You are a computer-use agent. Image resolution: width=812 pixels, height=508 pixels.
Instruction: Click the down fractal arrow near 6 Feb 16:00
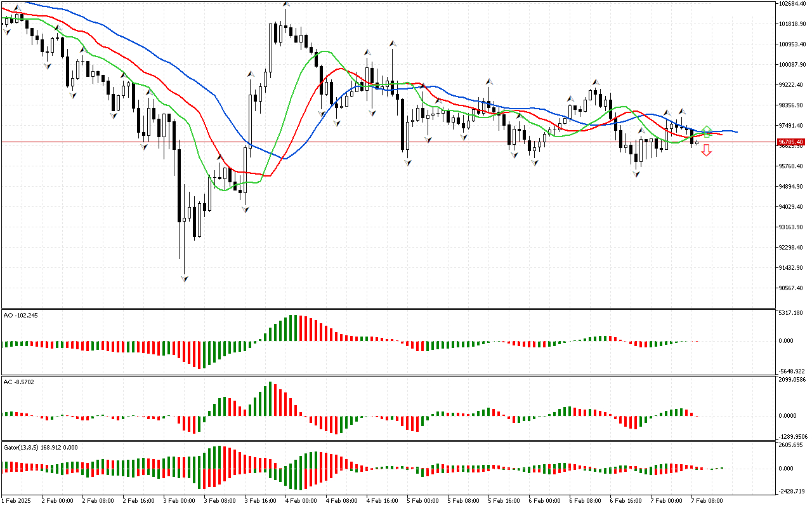point(636,174)
